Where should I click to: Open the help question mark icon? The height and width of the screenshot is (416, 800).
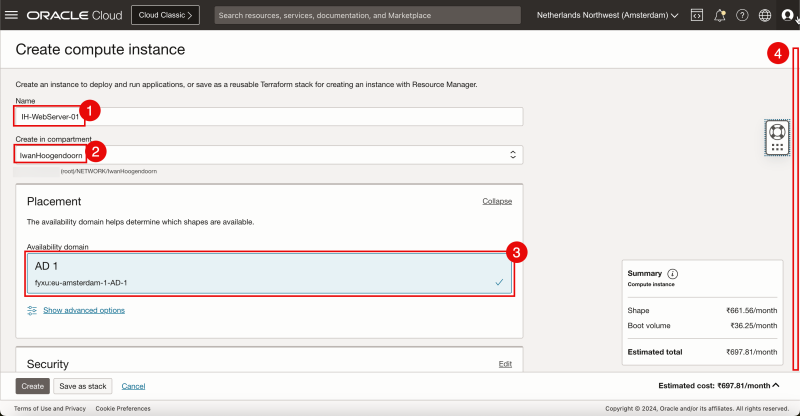click(742, 15)
